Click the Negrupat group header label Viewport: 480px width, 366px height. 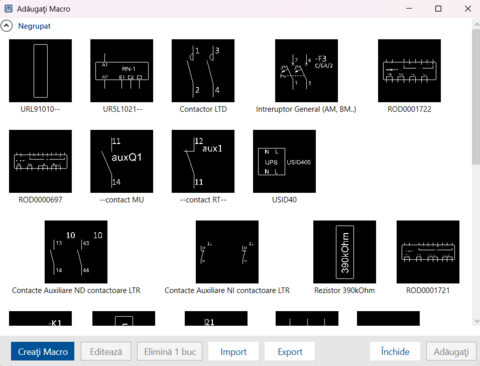click(34, 26)
